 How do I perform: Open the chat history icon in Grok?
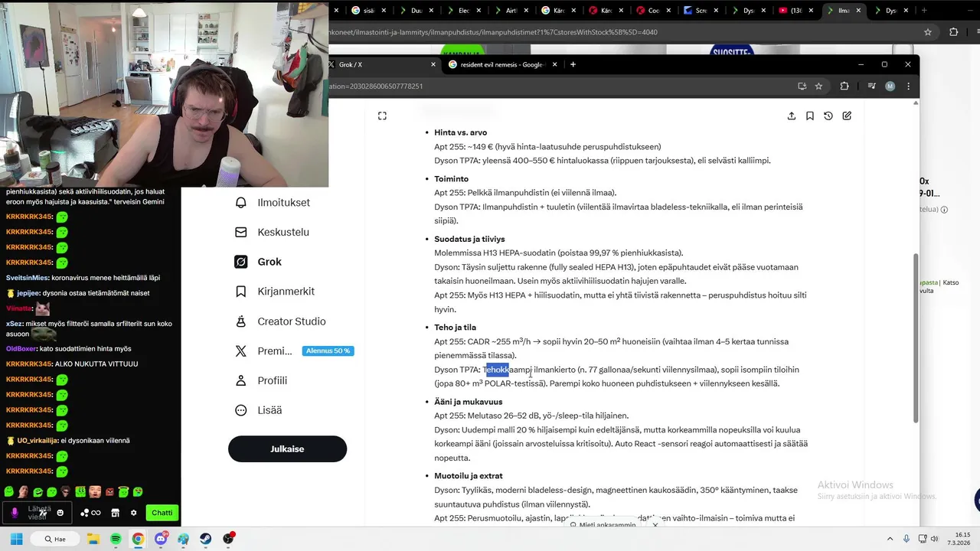coord(828,116)
